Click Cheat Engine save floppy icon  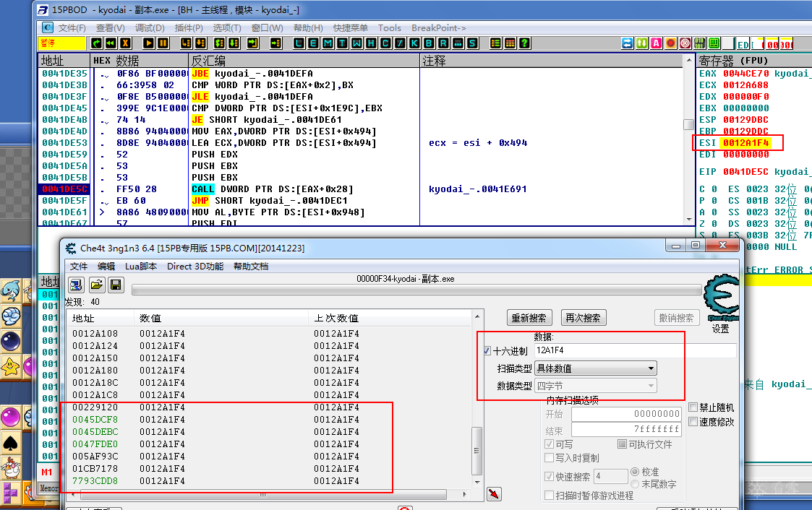pyautogui.click(x=116, y=285)
